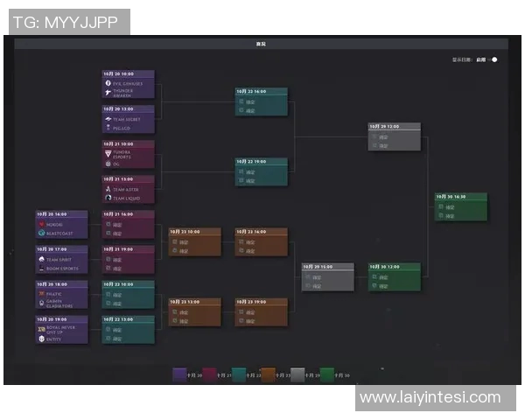
Task: Open the 10月 23 16:00 match card
Action: (x=261, y=242)
